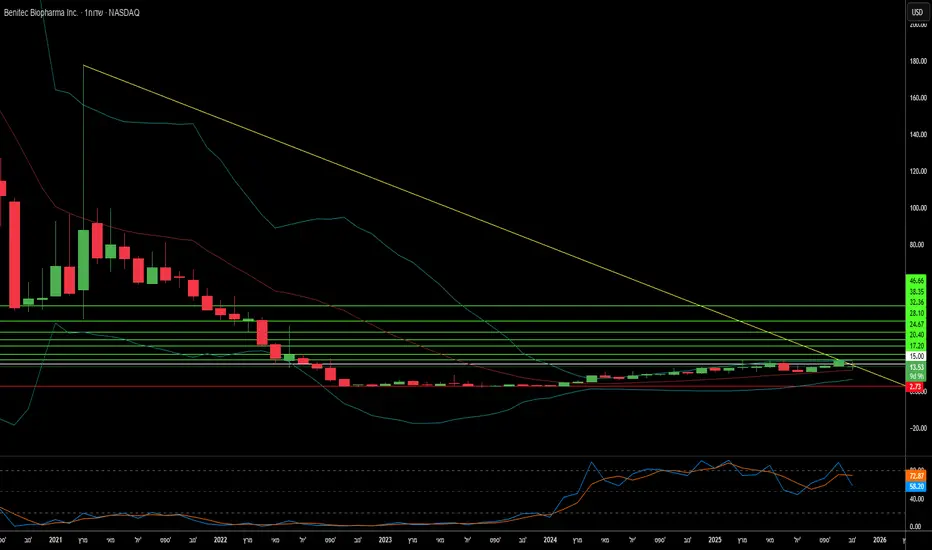
Task: Select the 13.53 current price label
Action: 916,368
